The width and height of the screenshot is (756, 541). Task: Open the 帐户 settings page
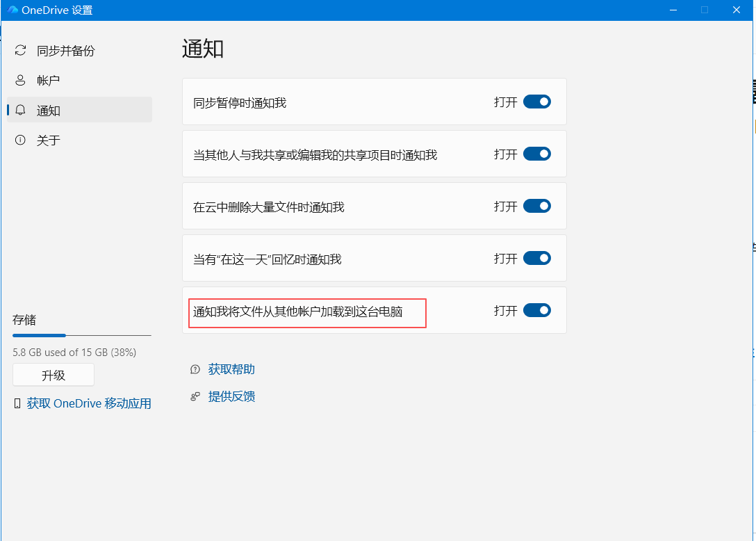pyautogui.click(x=79, y=80)
